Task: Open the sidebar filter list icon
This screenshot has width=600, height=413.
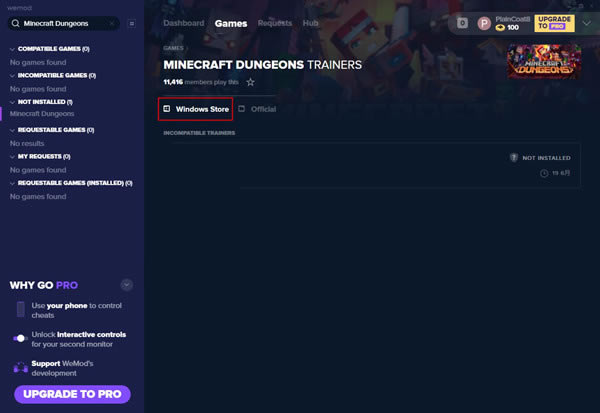Action: [x=131, y=23]
